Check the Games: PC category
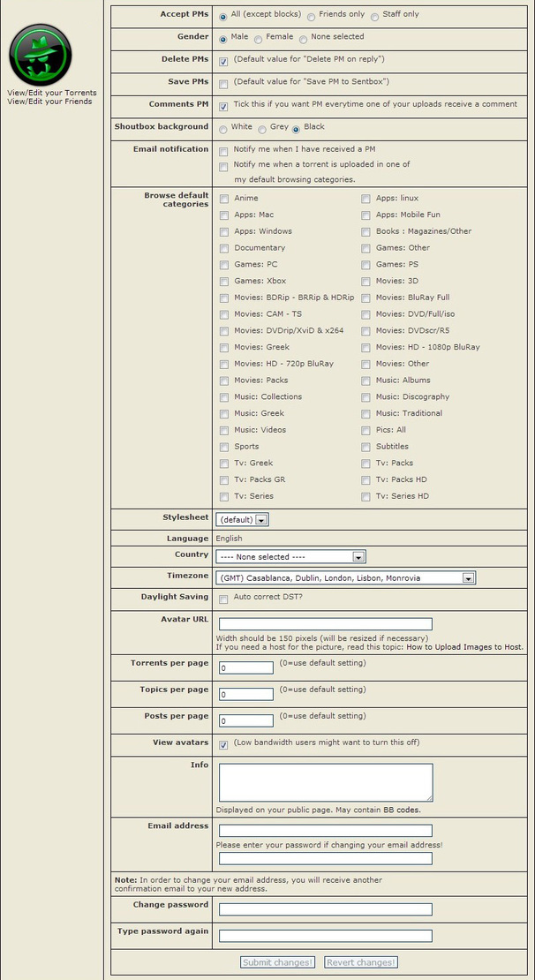 [x=223, y=265]
